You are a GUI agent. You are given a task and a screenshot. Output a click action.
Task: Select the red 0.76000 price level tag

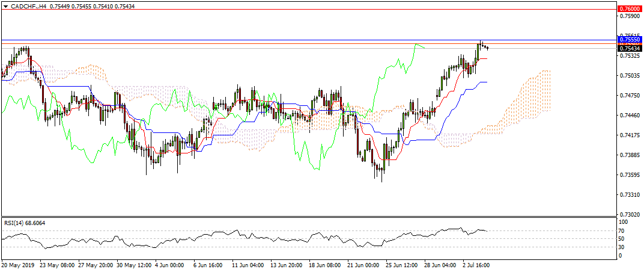point(629,9)
